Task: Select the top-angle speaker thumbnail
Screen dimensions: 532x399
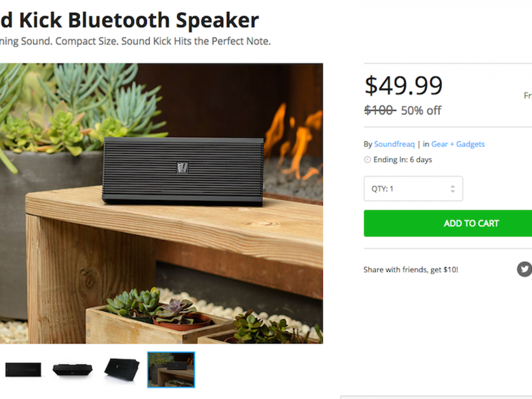Action: click(x=72, y=369)
